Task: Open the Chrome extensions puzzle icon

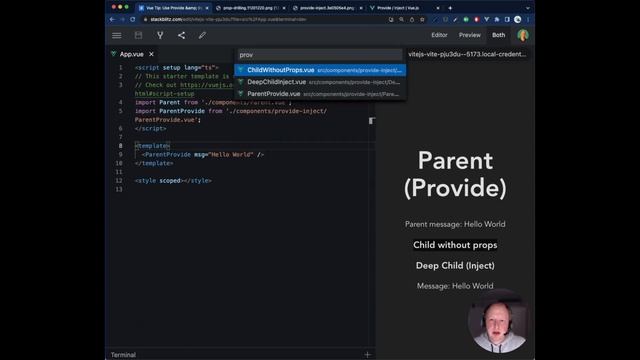Action: (497, 19)
